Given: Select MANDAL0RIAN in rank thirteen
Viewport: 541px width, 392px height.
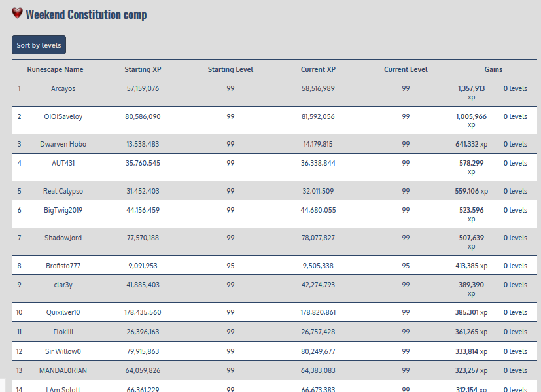Looking at the screenshot, I should tap(63, 370).
